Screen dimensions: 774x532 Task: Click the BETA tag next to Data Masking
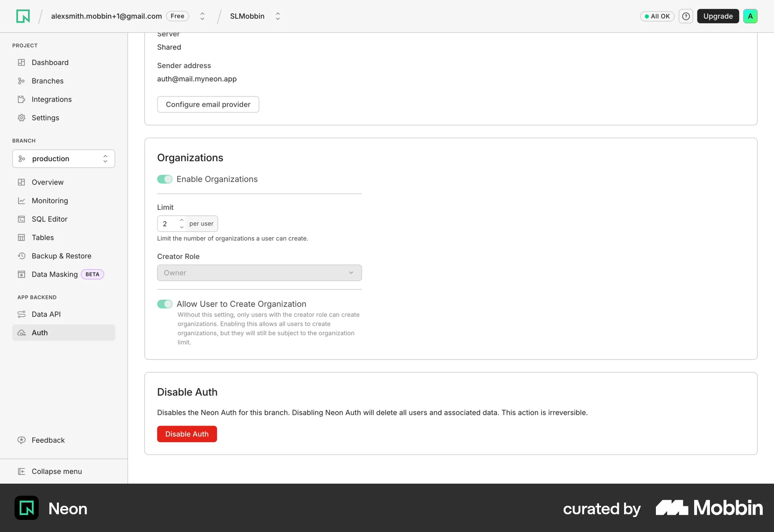coord(92,274)
